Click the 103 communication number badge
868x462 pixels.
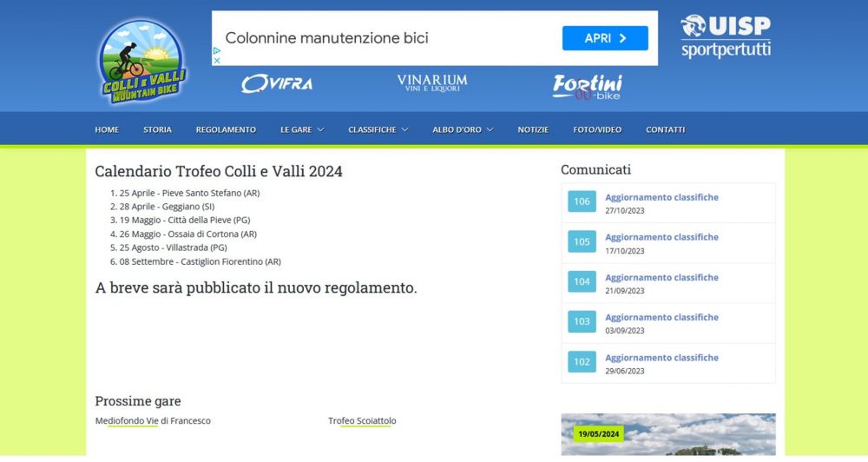[582, 321]
